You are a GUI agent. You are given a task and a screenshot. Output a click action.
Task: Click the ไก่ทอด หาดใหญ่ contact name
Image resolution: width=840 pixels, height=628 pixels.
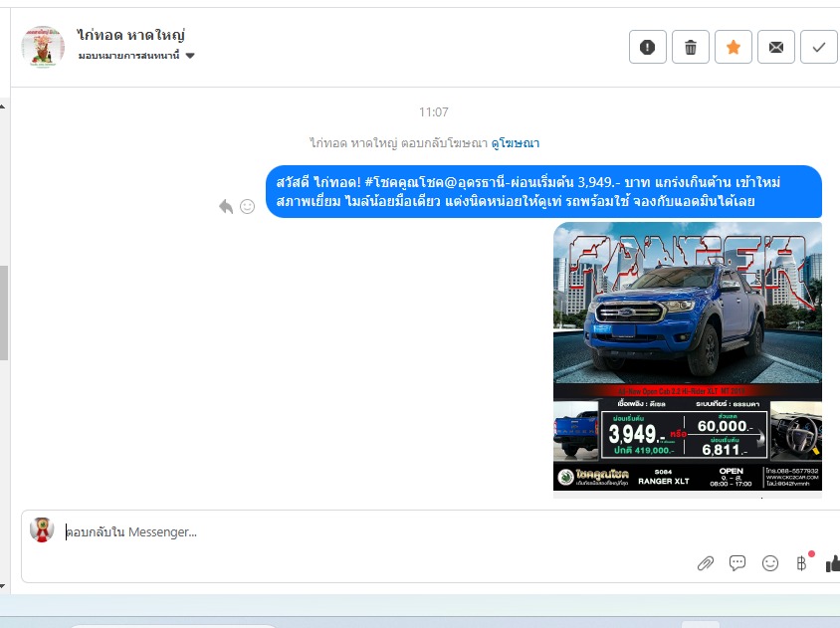(130, 36)
